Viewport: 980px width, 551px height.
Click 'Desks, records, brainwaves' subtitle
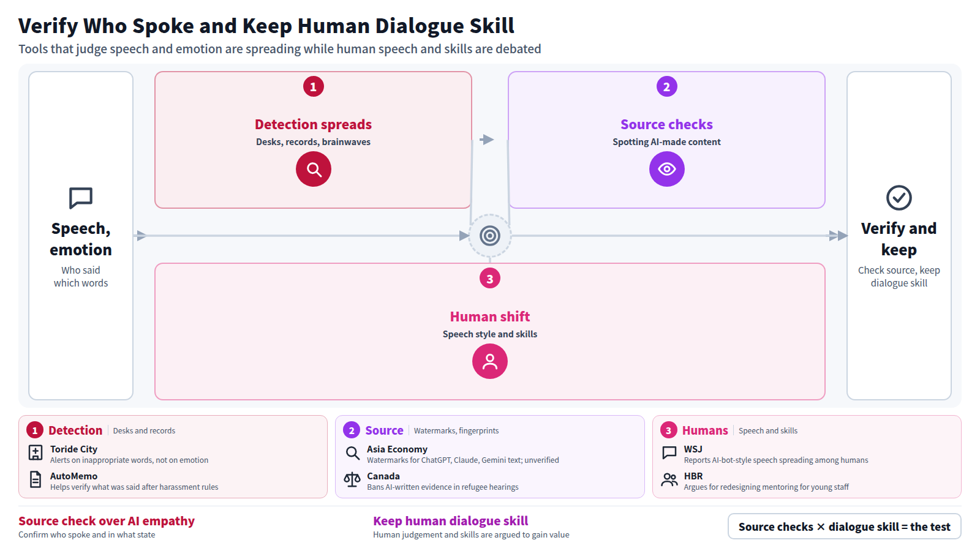[x=314, y=142]
